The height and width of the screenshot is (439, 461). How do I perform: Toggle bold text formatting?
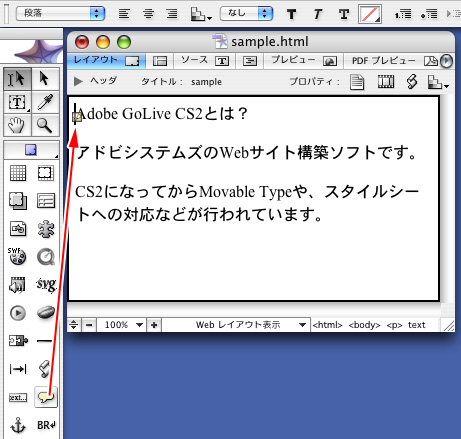[291, 14]
